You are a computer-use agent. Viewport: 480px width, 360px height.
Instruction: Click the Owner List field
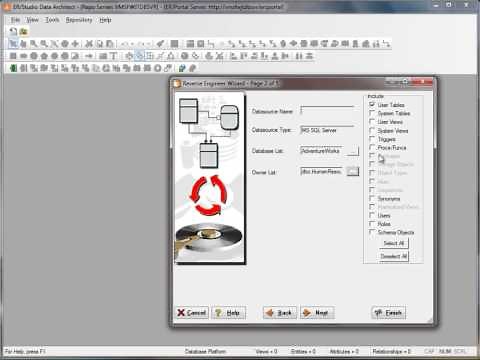pos(321,171)
